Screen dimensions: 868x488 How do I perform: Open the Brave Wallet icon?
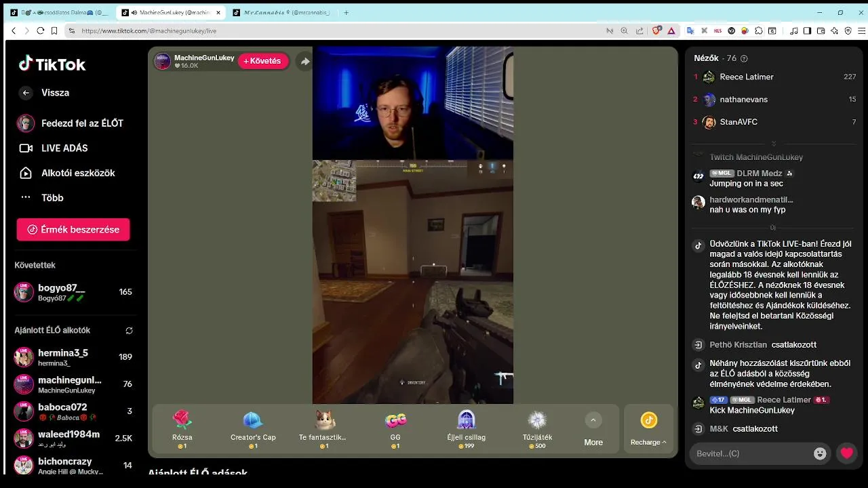821,31
